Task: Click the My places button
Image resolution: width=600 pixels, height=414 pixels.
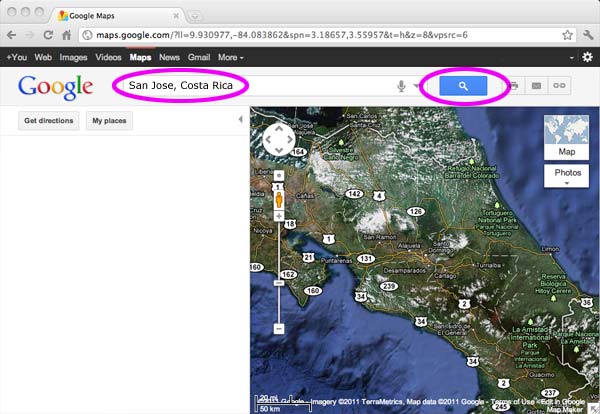Action: pos(109,121)
